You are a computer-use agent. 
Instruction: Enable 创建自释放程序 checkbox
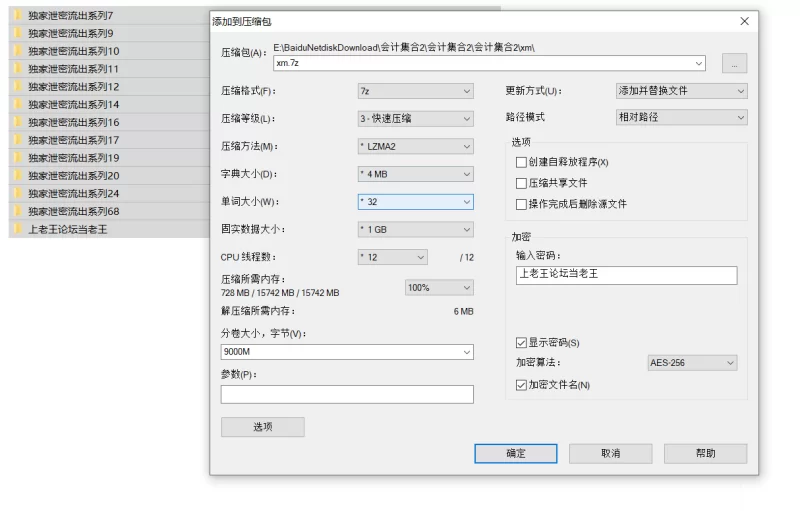521,162
